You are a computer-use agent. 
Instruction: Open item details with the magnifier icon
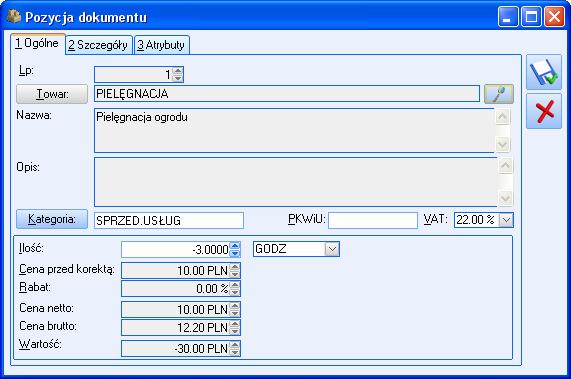tap(499, 94)
